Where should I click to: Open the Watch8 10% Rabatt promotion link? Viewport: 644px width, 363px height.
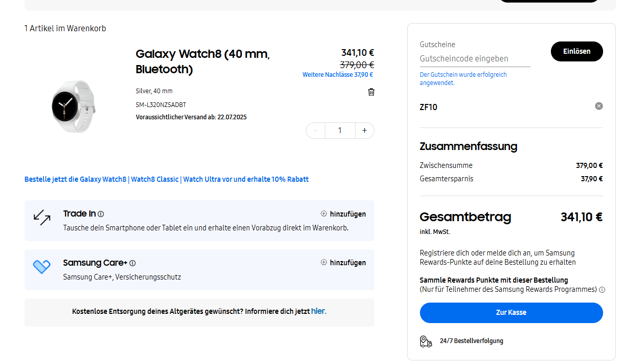click(166, 179)
